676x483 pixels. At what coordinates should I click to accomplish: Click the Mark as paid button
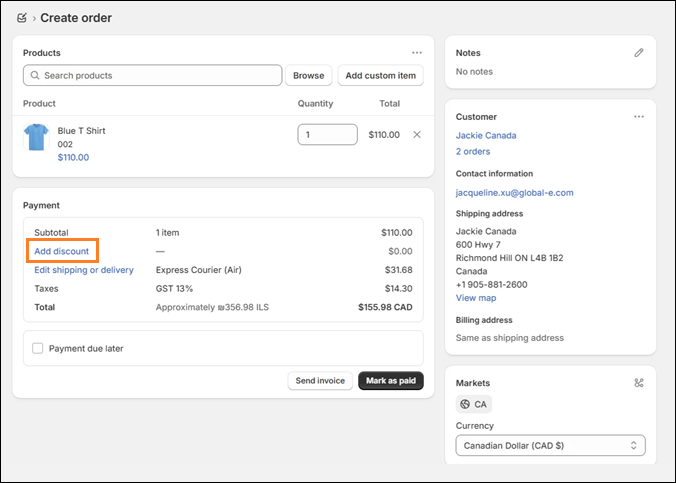[391, 381]
